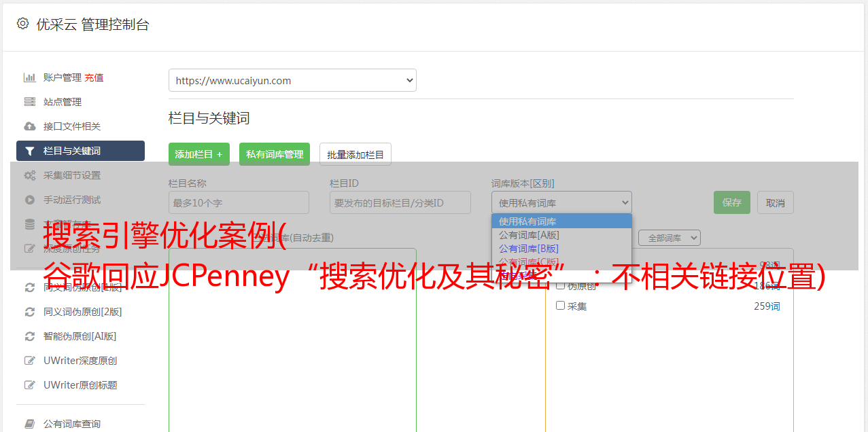Click the edit icon for UWriter深度原创

tap(30, 361)
